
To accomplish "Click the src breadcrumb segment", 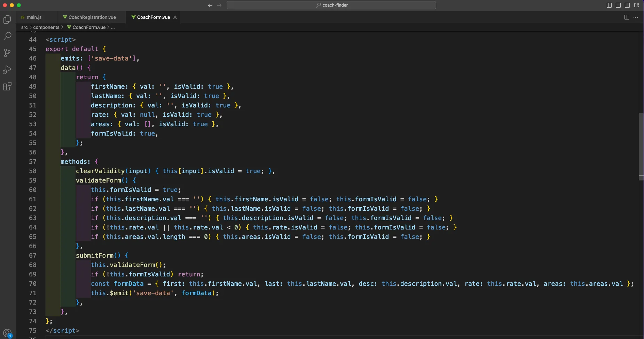I will pos(24,27).
